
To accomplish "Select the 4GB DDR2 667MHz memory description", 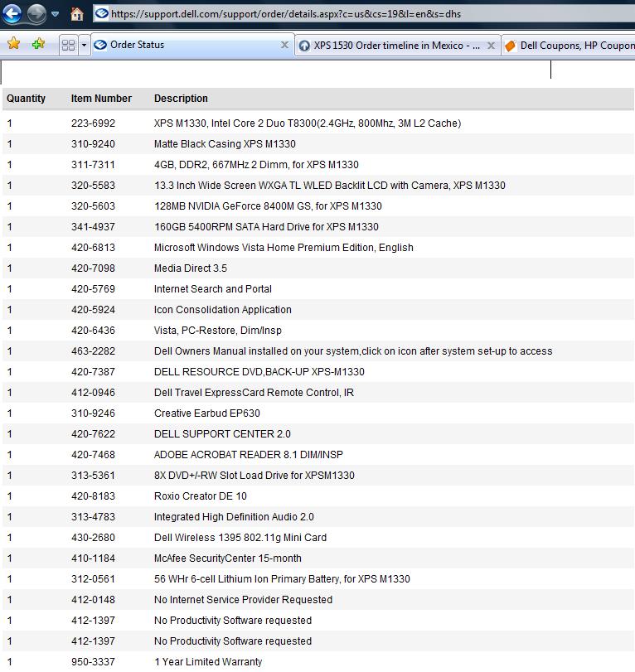I will (x=256, y=165).
